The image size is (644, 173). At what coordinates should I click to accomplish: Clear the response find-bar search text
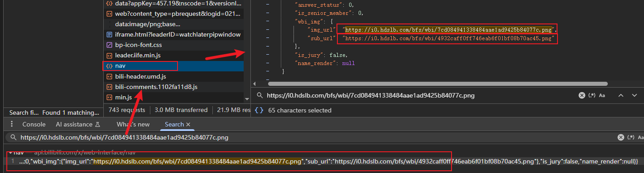(x=582, y=95)
